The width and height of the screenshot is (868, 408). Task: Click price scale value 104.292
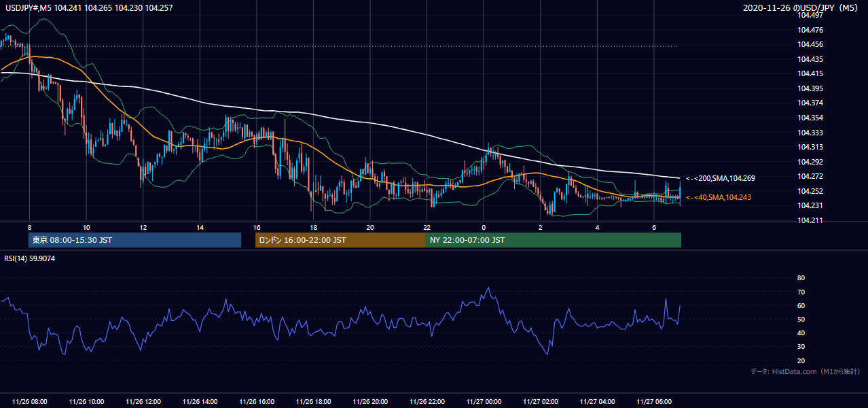click(811, 162)
